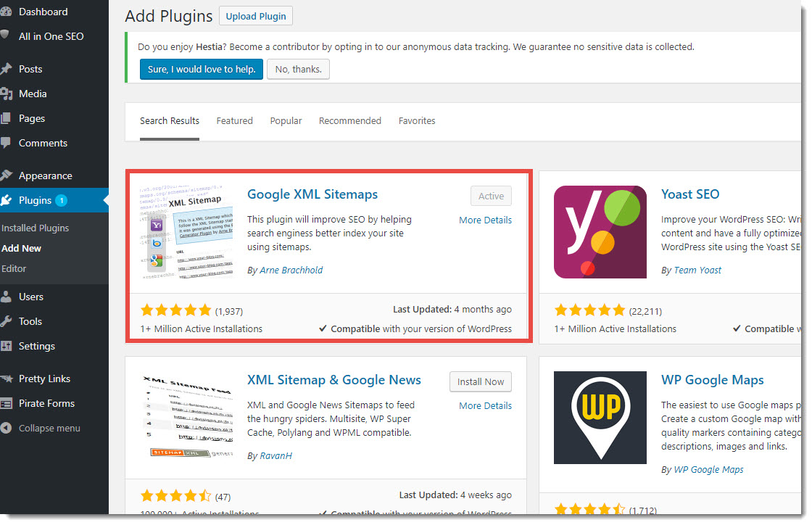The height and width of the screenshot is (525, 812).
Task: Click the Yoast SEO plugin thumbnail
Action: [x=600, y=232]
